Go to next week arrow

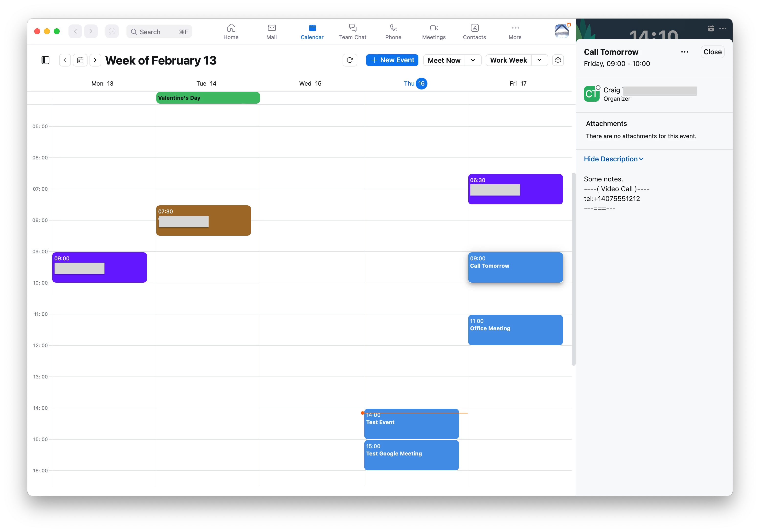(95, 60)
